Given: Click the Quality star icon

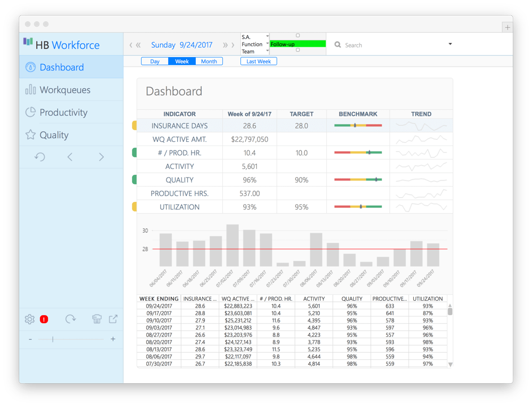Looking at the screenshot, I should [x=30, y=134].
